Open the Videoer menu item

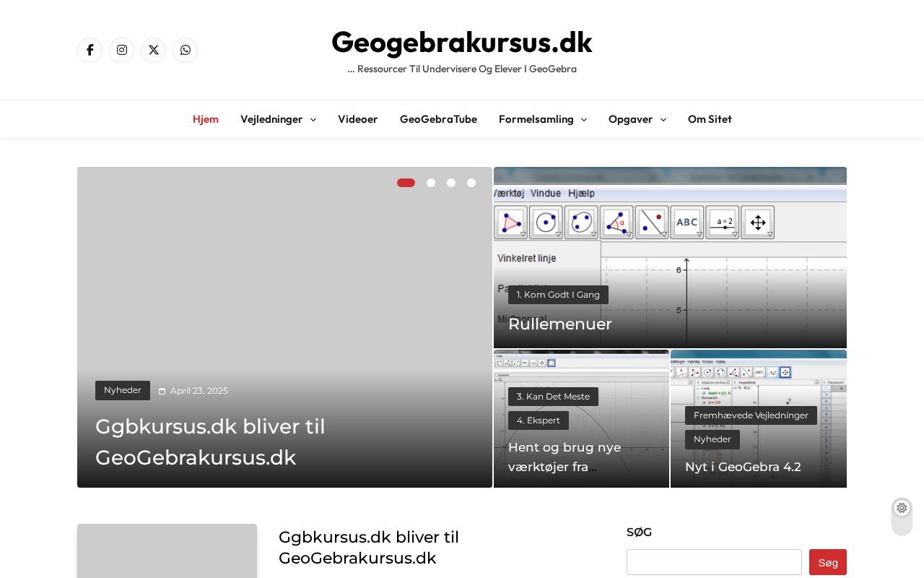tap(358, 119)
